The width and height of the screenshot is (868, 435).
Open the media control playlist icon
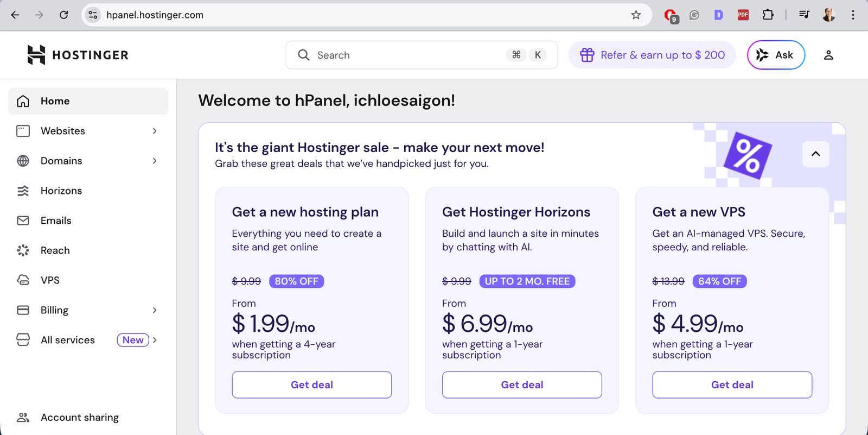click(804, 15)
